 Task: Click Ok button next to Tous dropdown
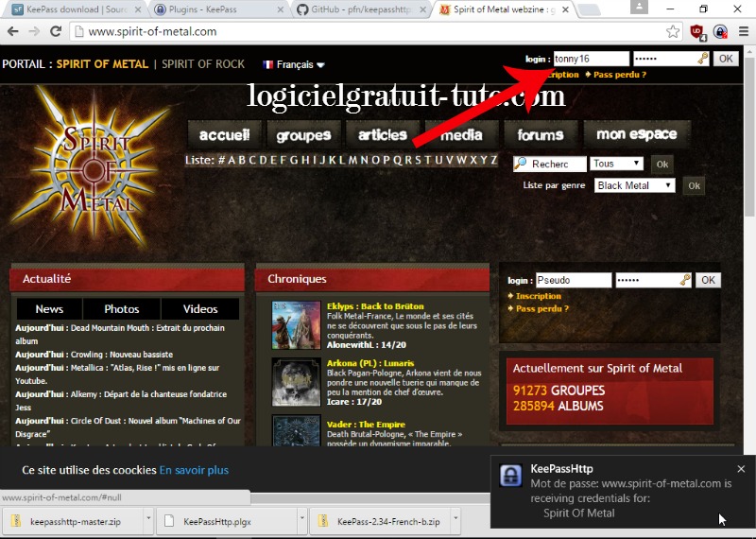[662, 165]
